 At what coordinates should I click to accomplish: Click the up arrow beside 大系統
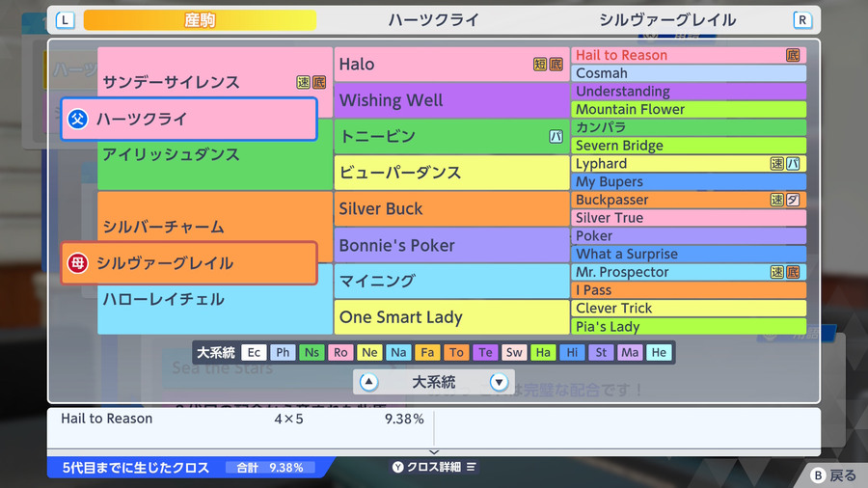[x=368, y=382]
